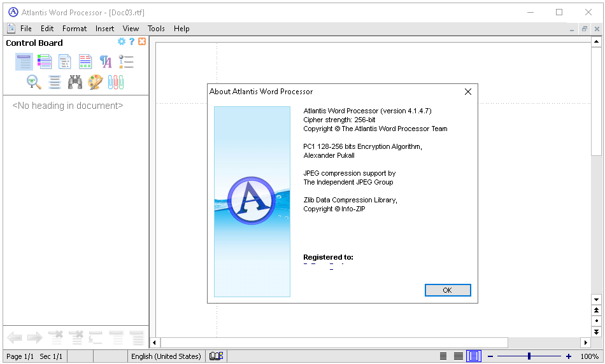Image resolution: width=605 pixels, height=364 pixels.
Task: Select the highlighted page layout view icon
Action: pyautogui.click(x=473, y=356)
